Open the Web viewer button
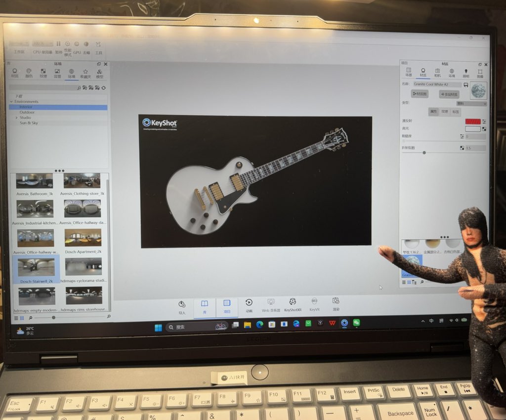This screenshot has width=506, height=420. 271,305
